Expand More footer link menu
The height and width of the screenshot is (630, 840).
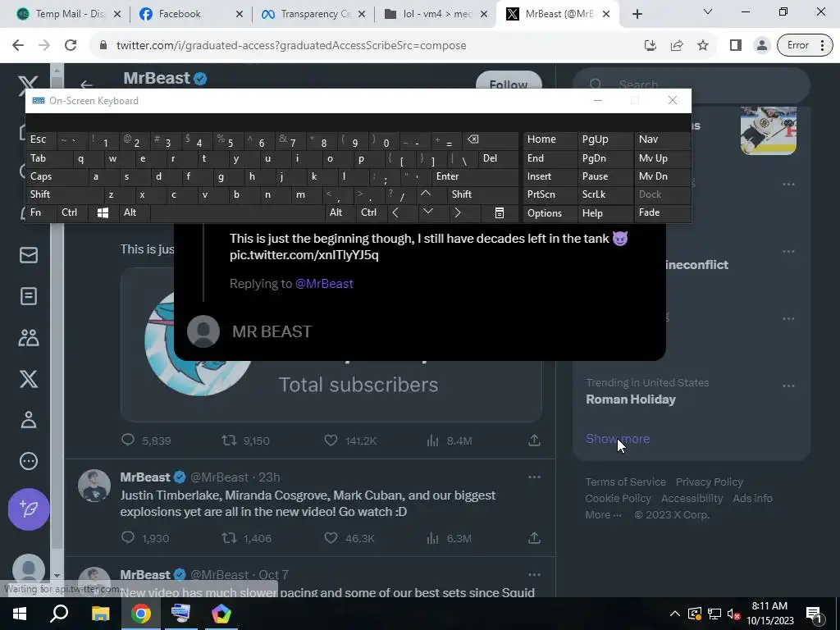click(603, 515)
